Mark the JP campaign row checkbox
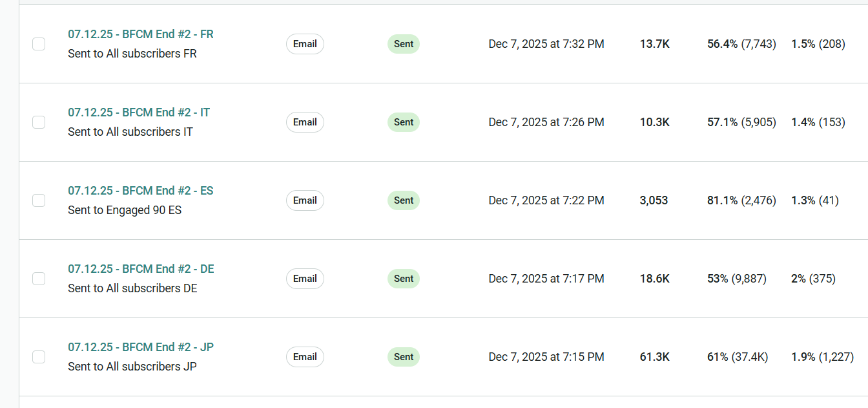Viewport: 868px width, 408px height. click(39, 357)
